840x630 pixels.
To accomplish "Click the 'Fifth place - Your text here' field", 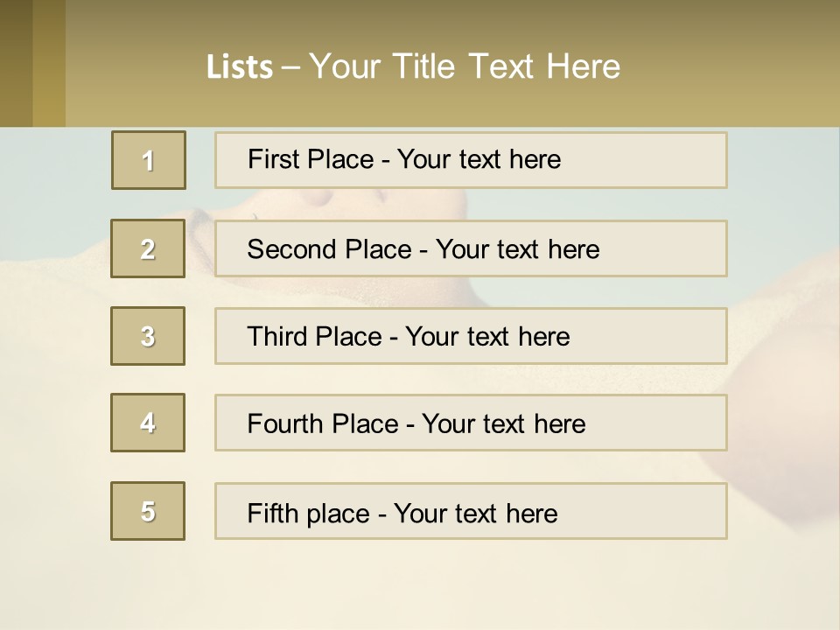I will click(x=471, y=512).
